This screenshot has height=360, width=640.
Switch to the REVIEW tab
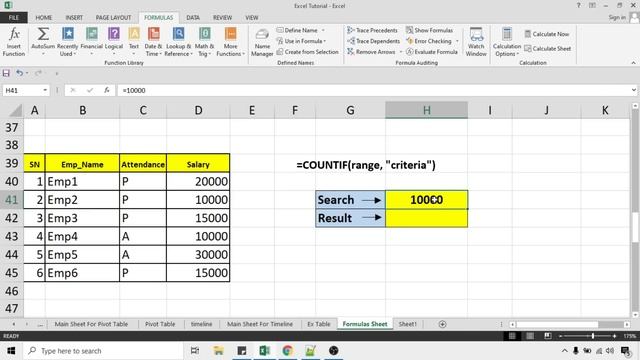pyautogui.click(x=222, y=18)
